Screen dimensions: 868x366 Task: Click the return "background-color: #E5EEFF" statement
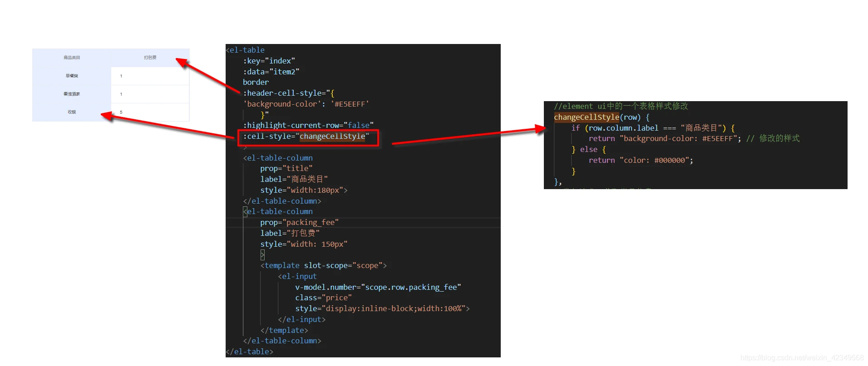(665, 138)
